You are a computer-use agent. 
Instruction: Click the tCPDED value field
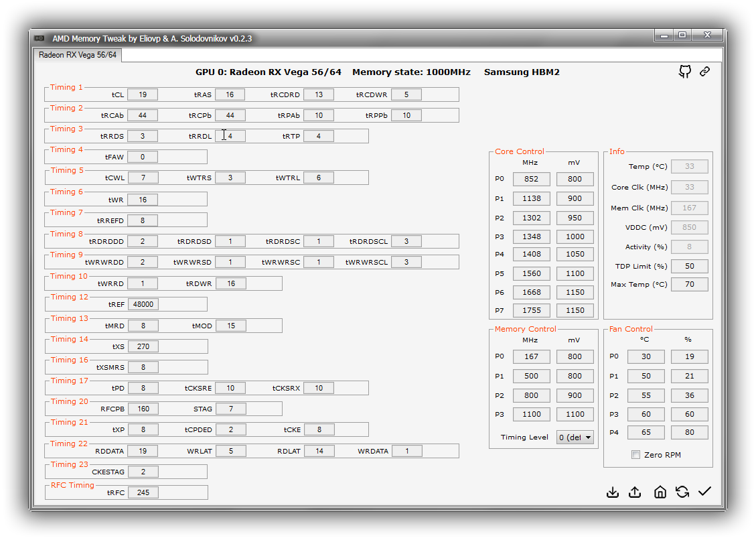(231, 429)
